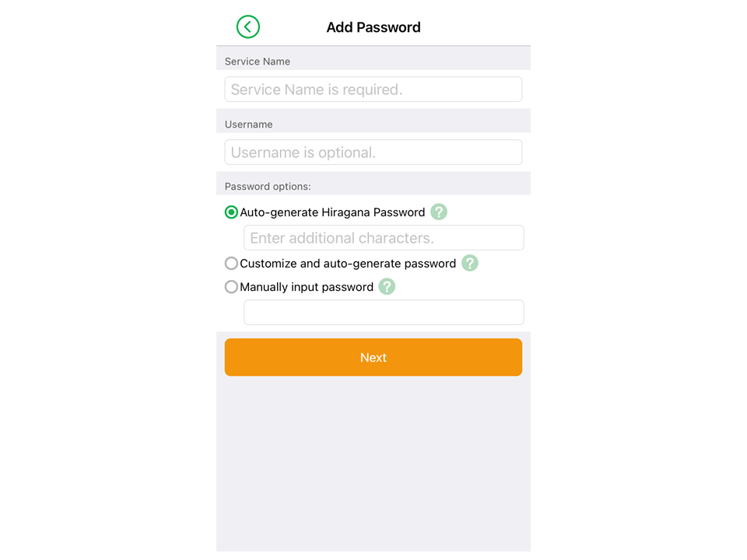Click the Service Name section label
The height and width of the screenshot is (560, 747).
(x=258, y=61)
